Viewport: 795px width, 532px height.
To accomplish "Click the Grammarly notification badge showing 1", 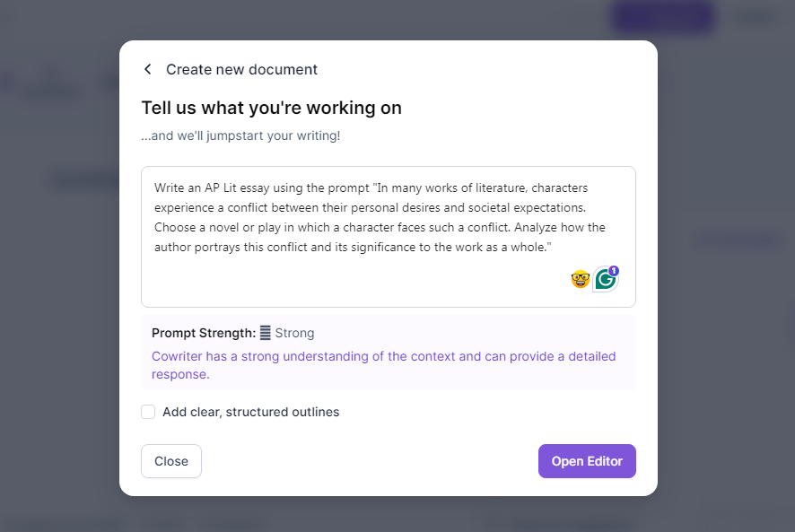I will tap(614, 270).
